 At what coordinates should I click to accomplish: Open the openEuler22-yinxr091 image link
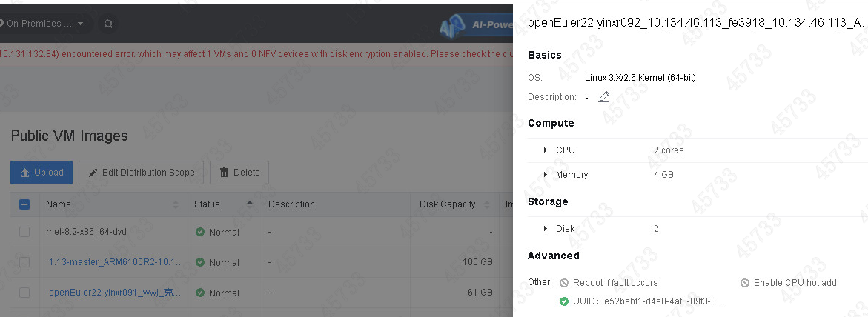pos(115,292)
